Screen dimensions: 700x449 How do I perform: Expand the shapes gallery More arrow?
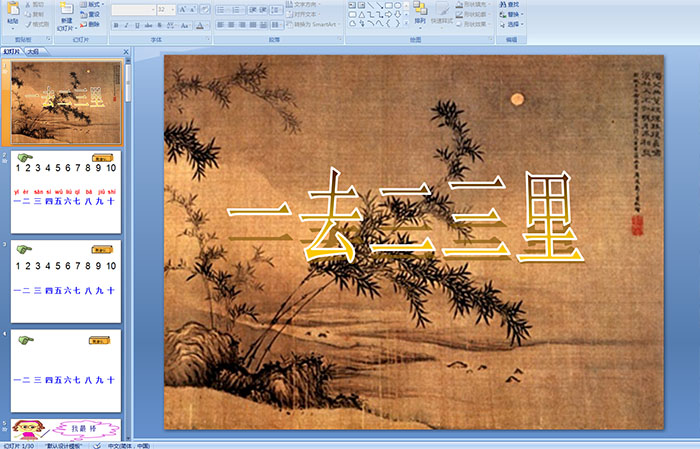[x=406, y=24]
